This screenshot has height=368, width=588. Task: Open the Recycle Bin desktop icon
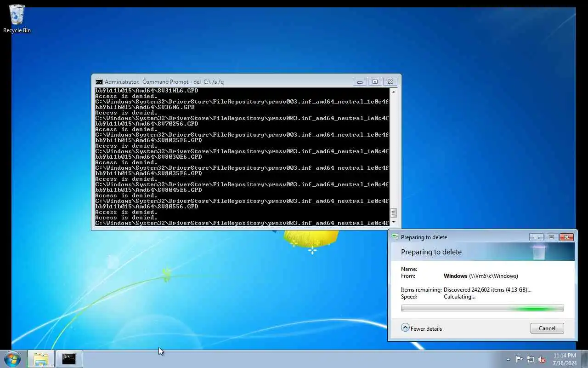click(x=17, y=19)
